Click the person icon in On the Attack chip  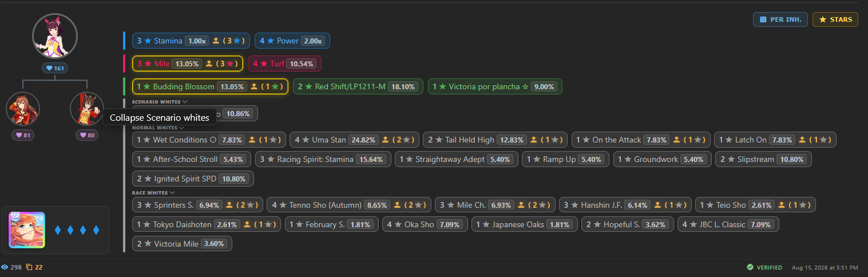point(676,140)
